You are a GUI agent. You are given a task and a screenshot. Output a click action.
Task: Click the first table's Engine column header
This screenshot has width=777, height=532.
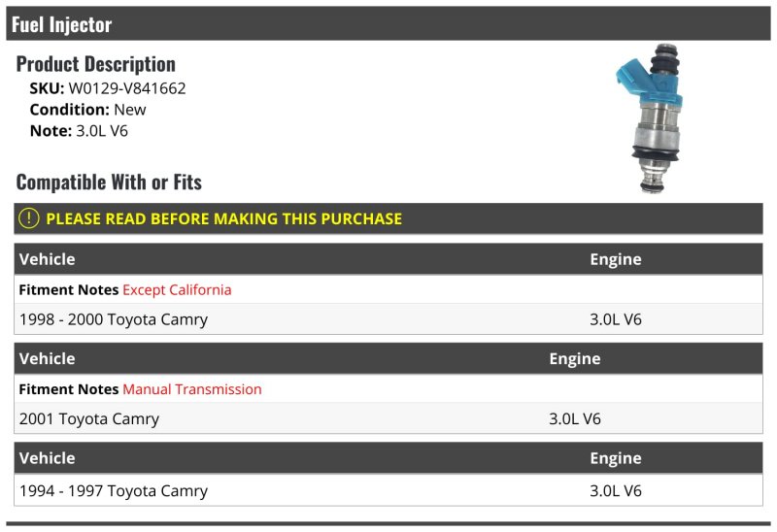[x=616, y=259]
